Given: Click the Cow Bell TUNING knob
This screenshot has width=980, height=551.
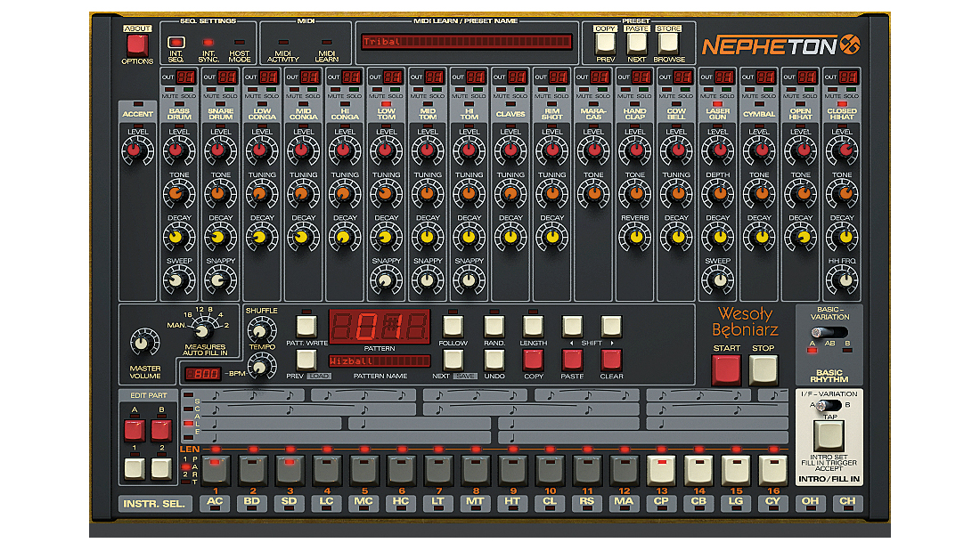Looking at the screenshot, I should pyautogui.click(x=676, y=194).
